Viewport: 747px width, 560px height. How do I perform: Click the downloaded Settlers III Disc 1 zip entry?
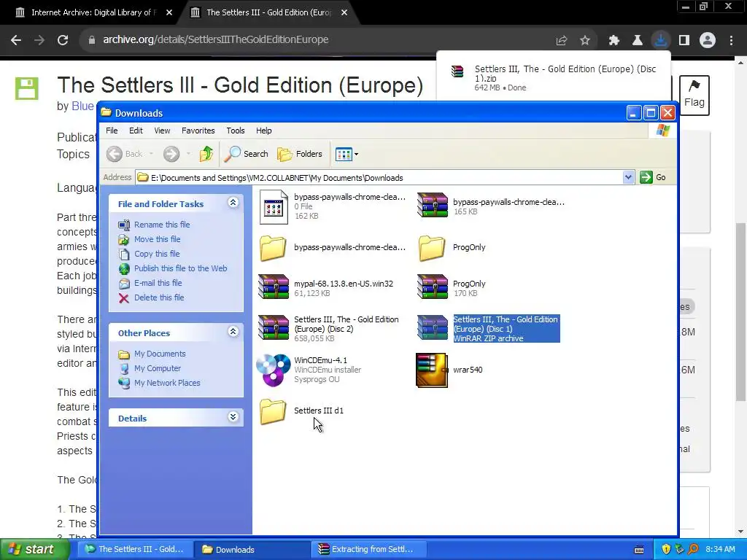click(554, 77)
